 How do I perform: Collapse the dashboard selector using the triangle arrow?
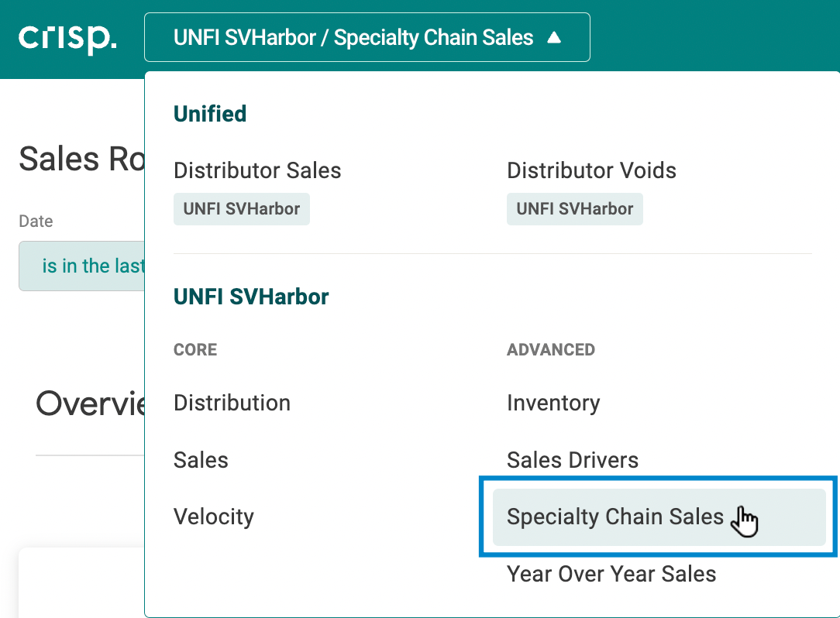554,37
